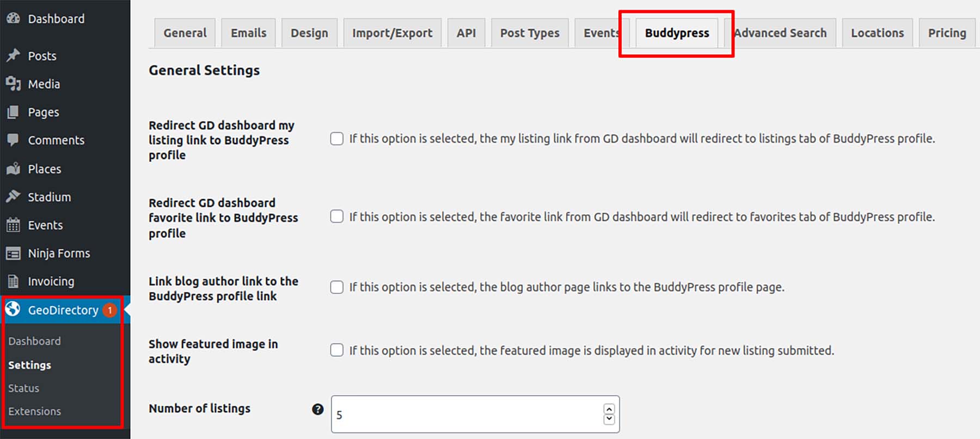Open the Pricing tab
Screen dimensions: 980x439
tap(947, 33)
